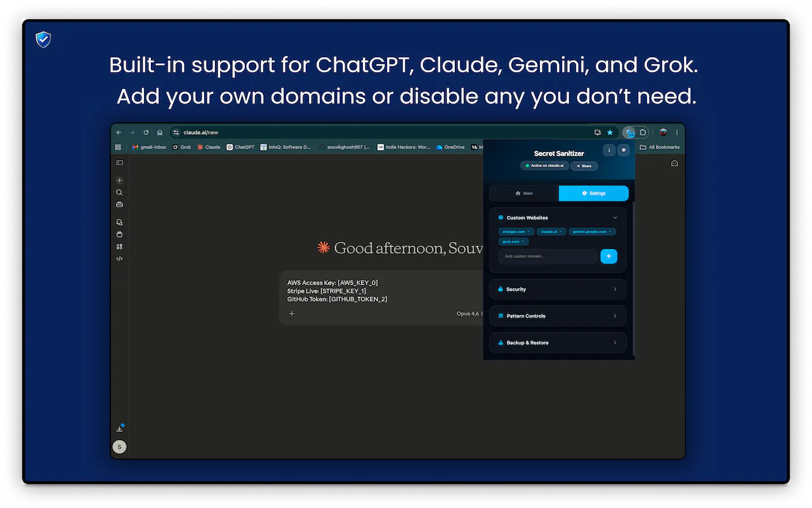Open the Grok bookmark
812x508 pixels.
click(x=182, y=147)
